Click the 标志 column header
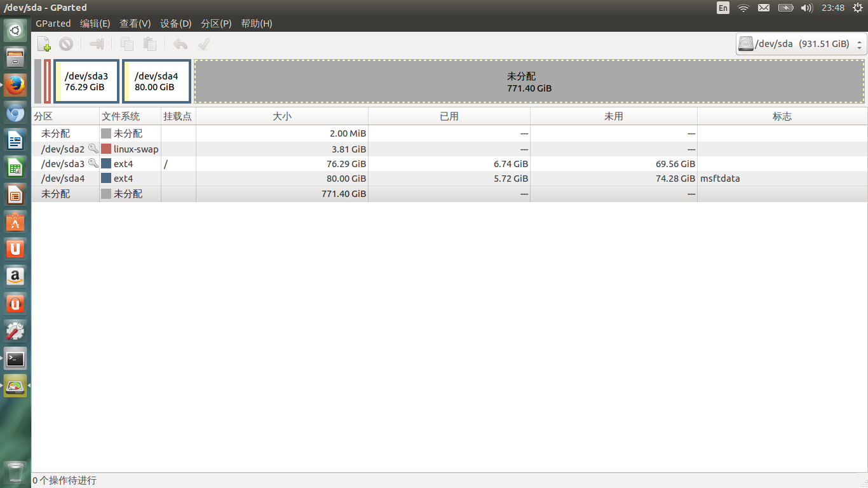This screenshot has width=868, height=488. tap(782, 116)
